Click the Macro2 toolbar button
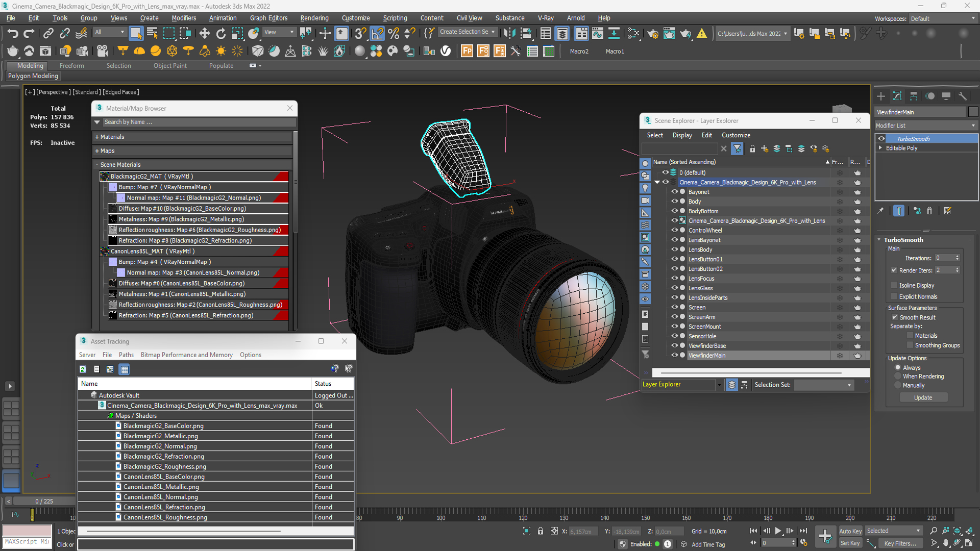Image resolution: width=980 pixels, height=551 pixels. click(x=579, y=52)
